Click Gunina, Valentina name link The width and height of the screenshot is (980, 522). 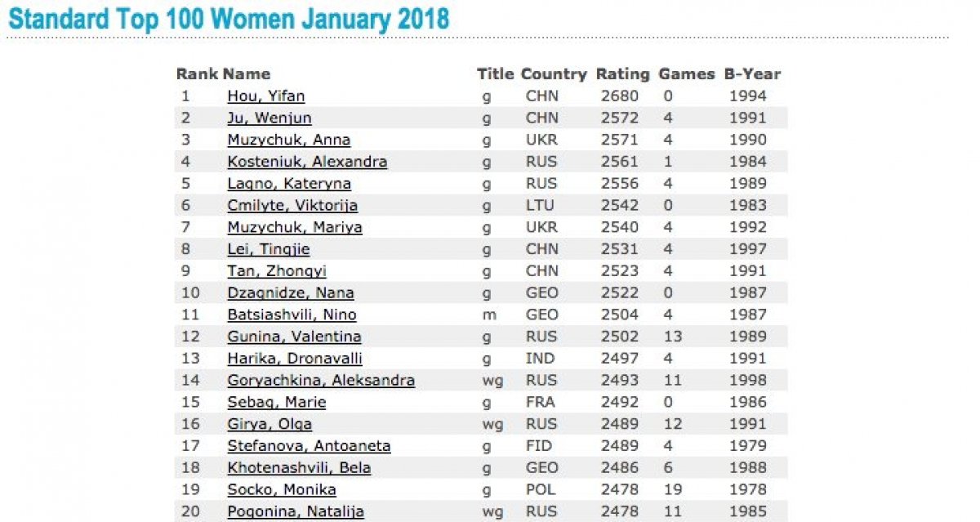(x=294, y=337)
